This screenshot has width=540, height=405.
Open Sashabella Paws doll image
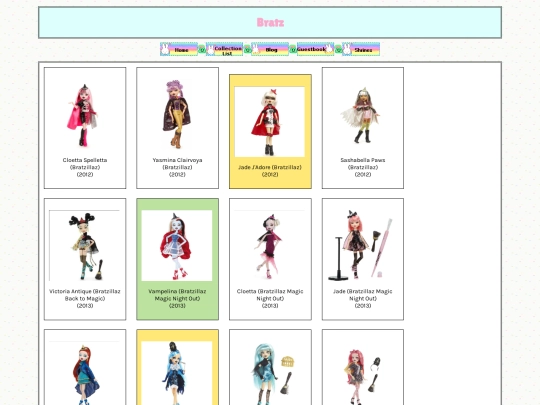[362, 115]
